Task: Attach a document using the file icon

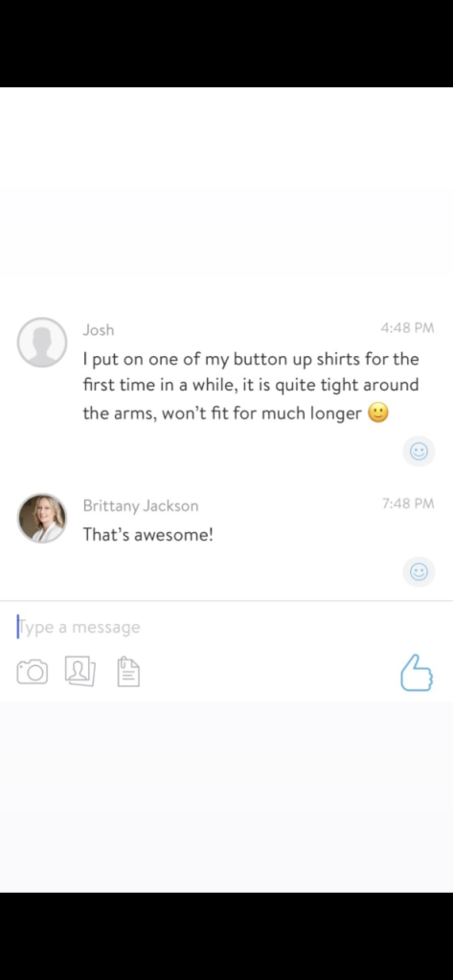Action: point(128,672)
